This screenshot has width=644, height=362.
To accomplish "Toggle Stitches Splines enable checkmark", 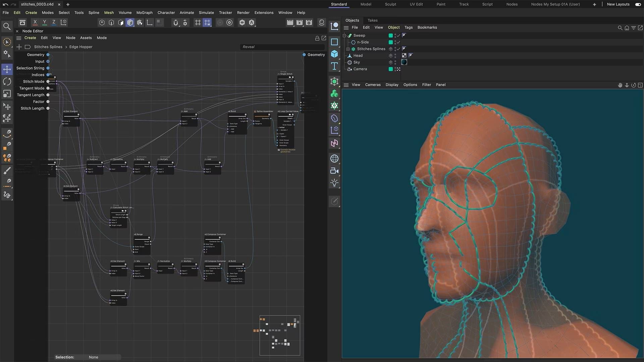I will 398,49.
